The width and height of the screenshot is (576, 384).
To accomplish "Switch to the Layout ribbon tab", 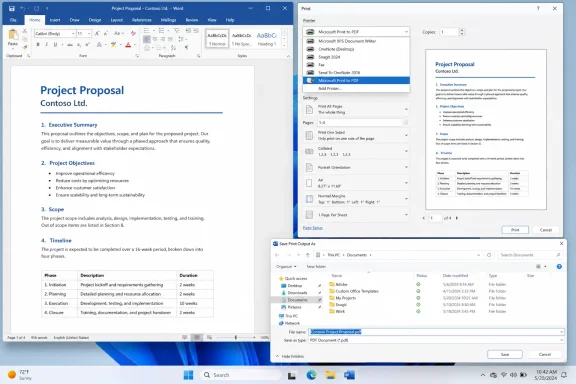I will click(x=117, y=20).
